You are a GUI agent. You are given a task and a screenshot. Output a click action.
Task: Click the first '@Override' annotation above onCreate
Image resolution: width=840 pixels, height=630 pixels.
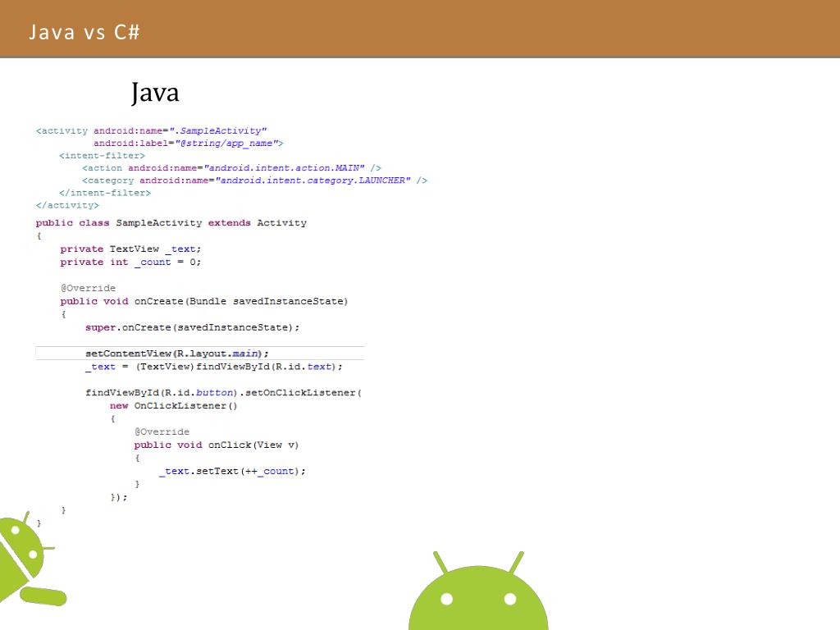click(x=88, y=288)
